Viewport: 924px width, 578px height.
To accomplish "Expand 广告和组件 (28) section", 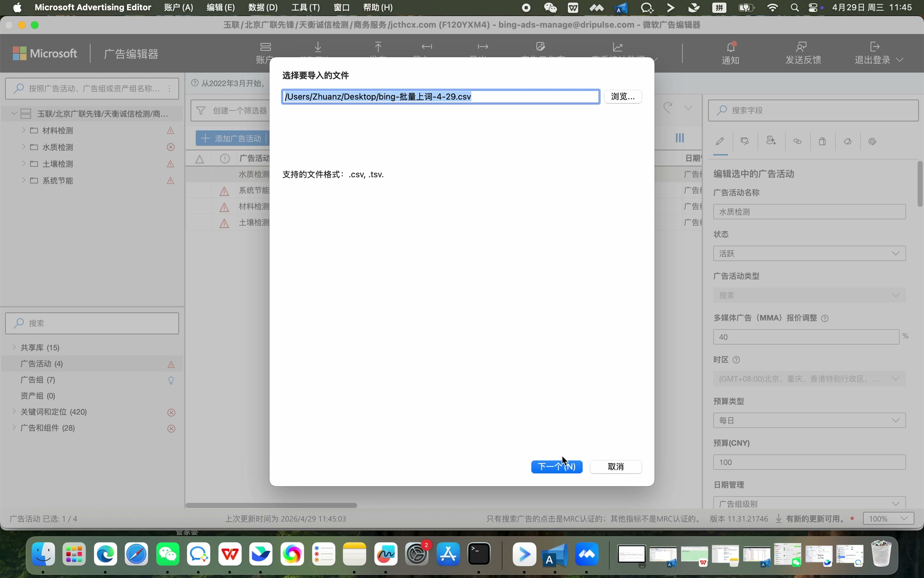I will point(14,427).
